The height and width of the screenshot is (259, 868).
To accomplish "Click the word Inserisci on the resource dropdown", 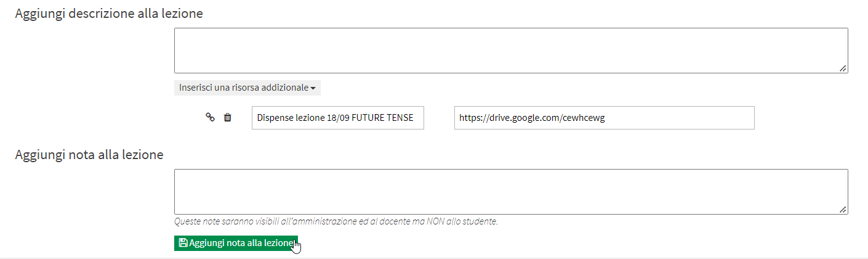I will (195, 88).
